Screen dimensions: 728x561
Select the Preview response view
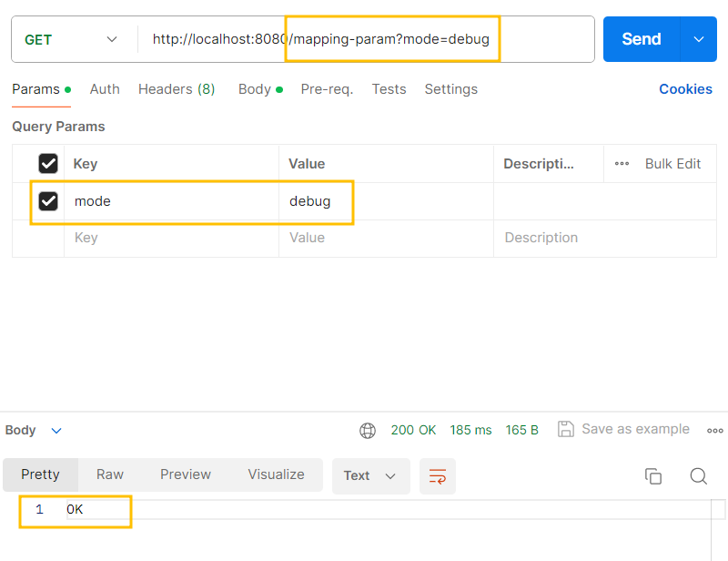[186, 474]
